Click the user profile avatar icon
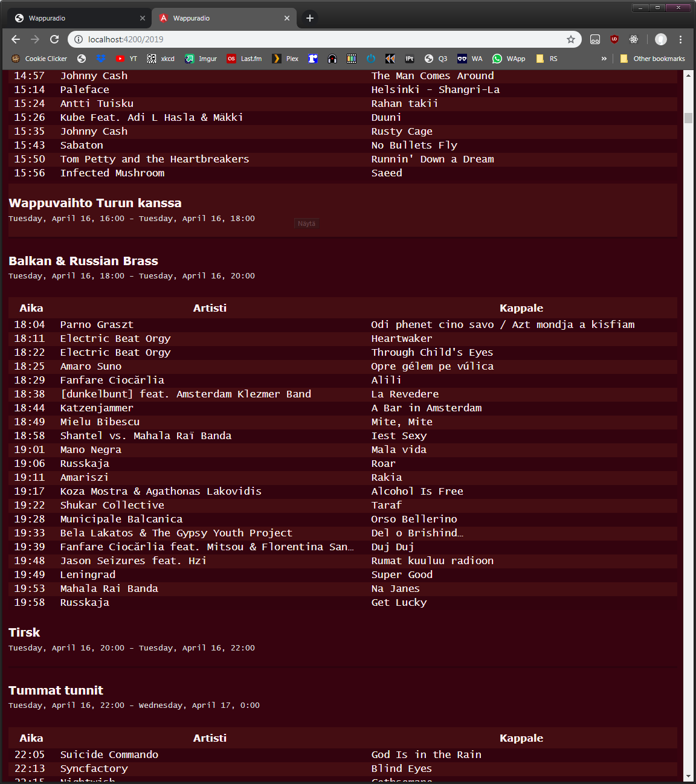 pos(661,39)
